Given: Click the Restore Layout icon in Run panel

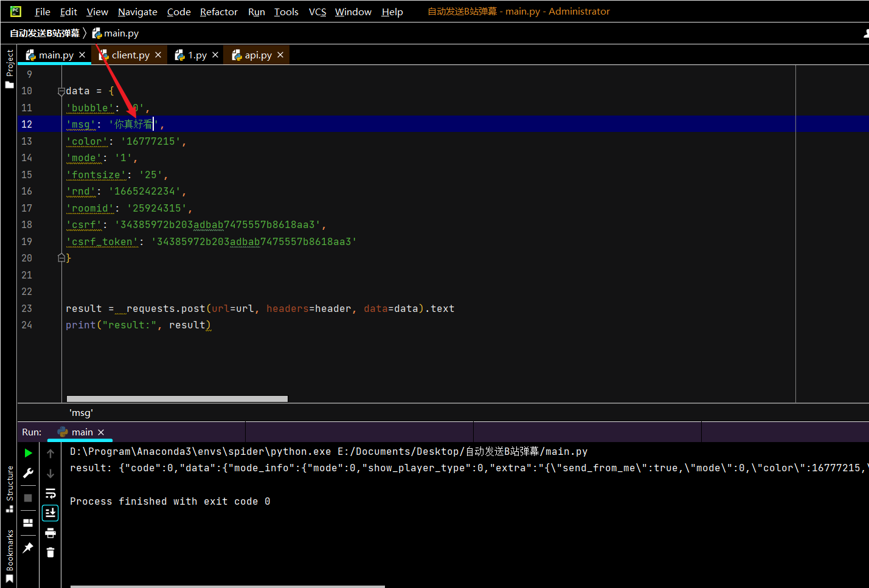Looking at the screenshot, I should pyautogui.click(x=28, y=522).
